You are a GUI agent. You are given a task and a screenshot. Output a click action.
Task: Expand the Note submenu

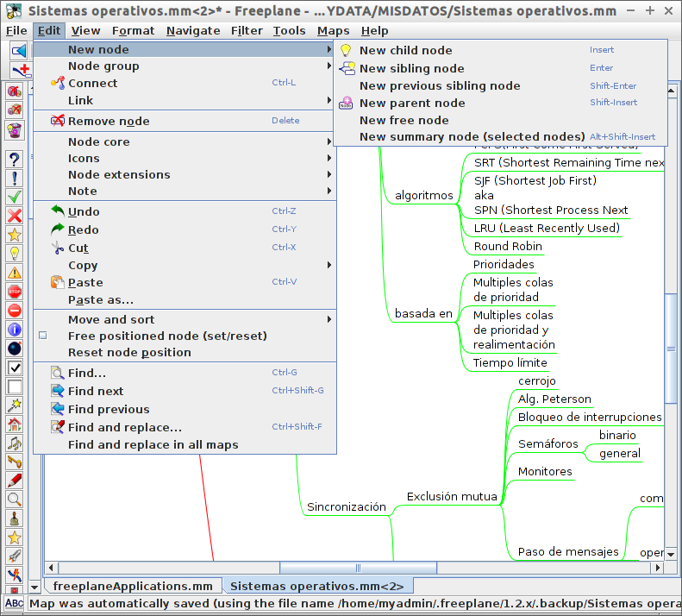click(185, 192)
